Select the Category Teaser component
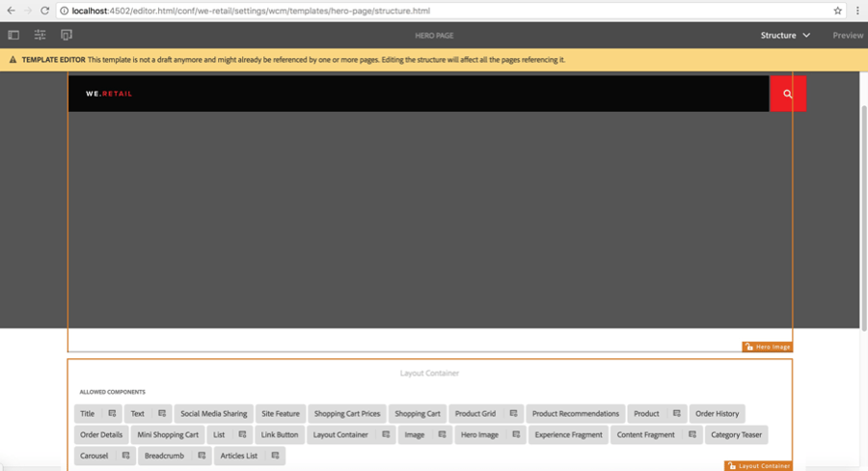The height and width of the screenshot is (471, 868). coord(736,434)
